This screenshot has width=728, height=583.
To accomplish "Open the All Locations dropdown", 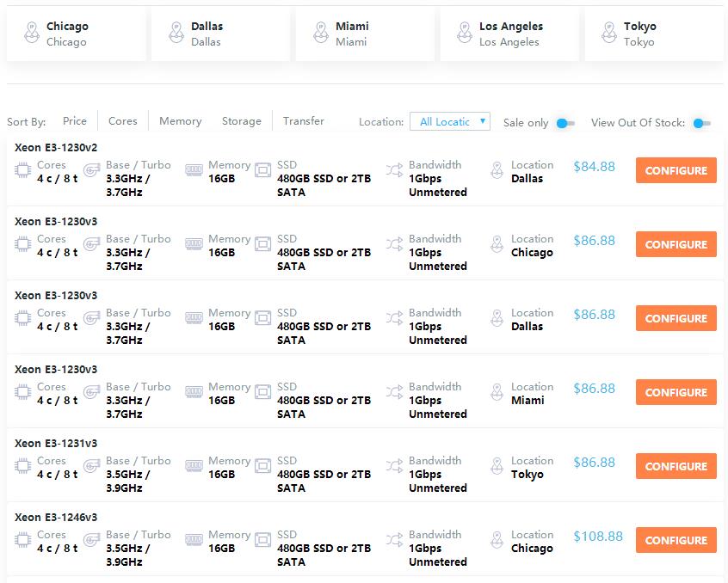I will point(450,122).
